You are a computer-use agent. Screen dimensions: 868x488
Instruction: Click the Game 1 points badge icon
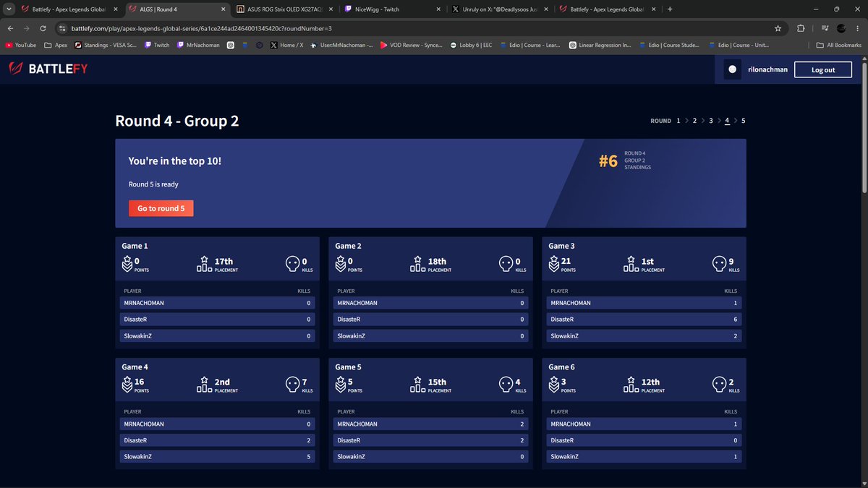tap(127, 264)
